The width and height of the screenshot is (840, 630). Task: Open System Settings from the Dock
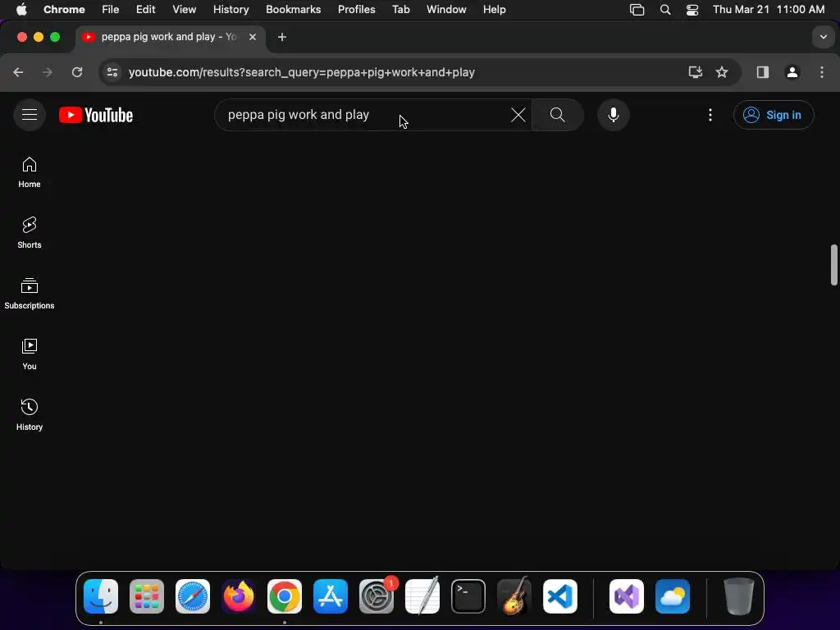[x=377, y=596]
